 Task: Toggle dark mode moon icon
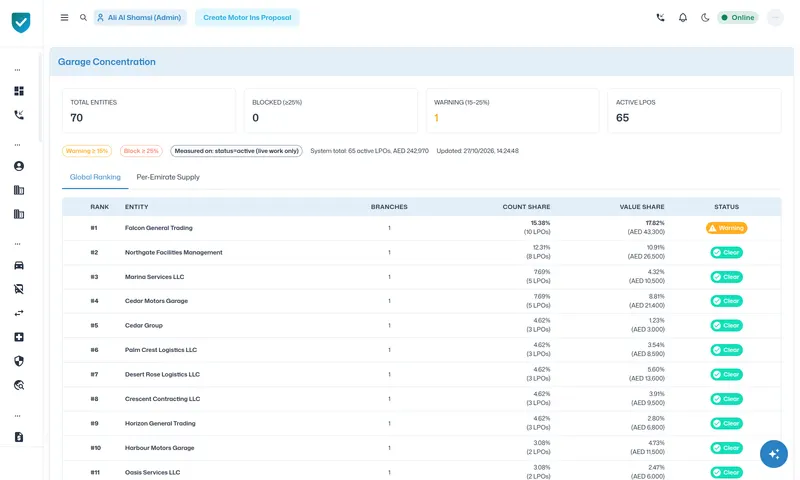point(705,17)
